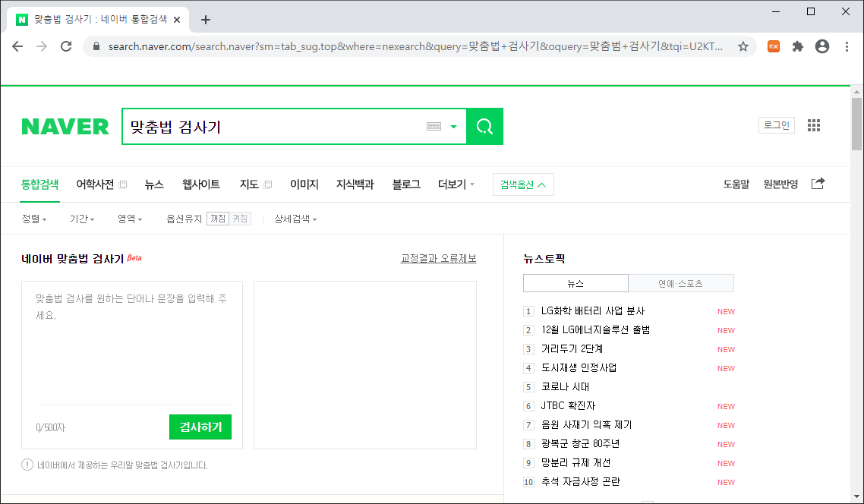
Task: Click the page vertical scrollbar thumb
Action: point(856,124)
